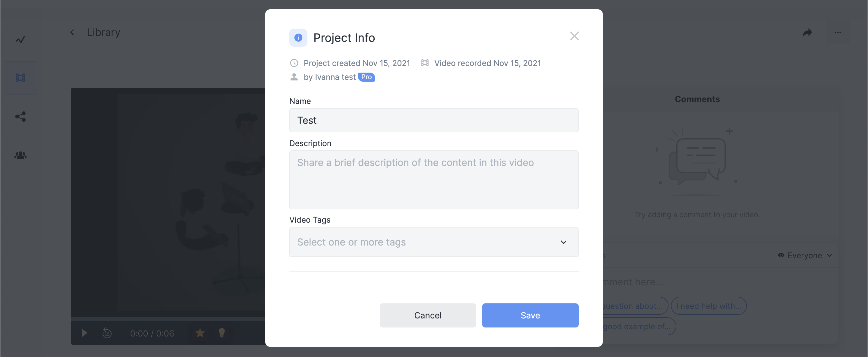Open the video library film icon
The width and height of the screenshot is (868, 357).
tap(20, 78)
